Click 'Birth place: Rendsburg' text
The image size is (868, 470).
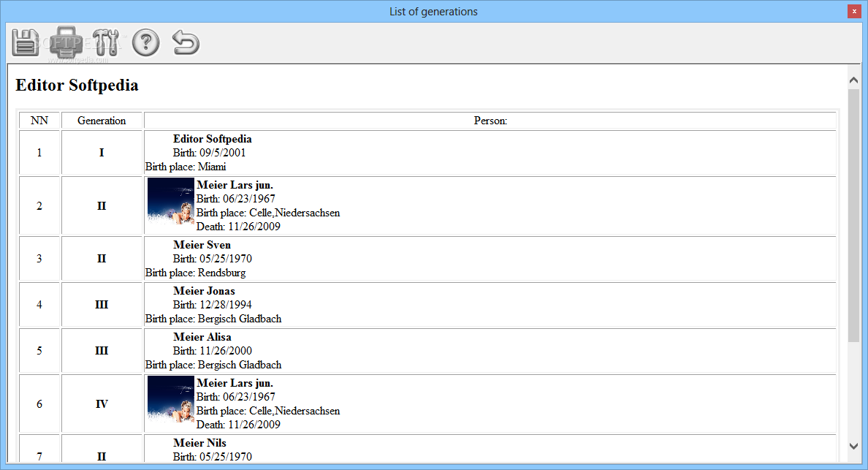[x=195, y=273]
